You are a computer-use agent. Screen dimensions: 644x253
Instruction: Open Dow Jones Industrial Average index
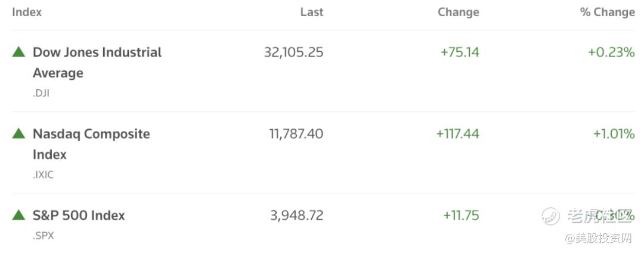point(97,63)
